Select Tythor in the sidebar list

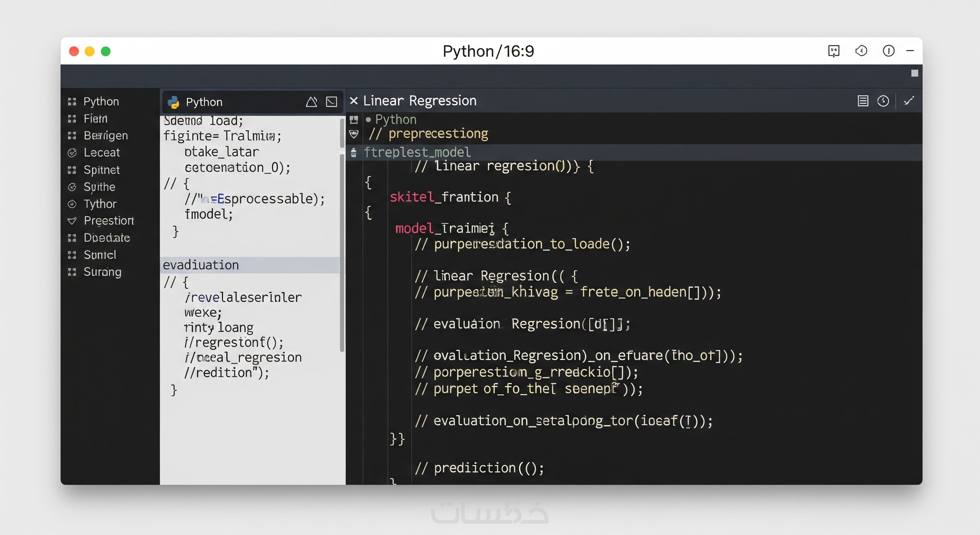click(100, 204)
